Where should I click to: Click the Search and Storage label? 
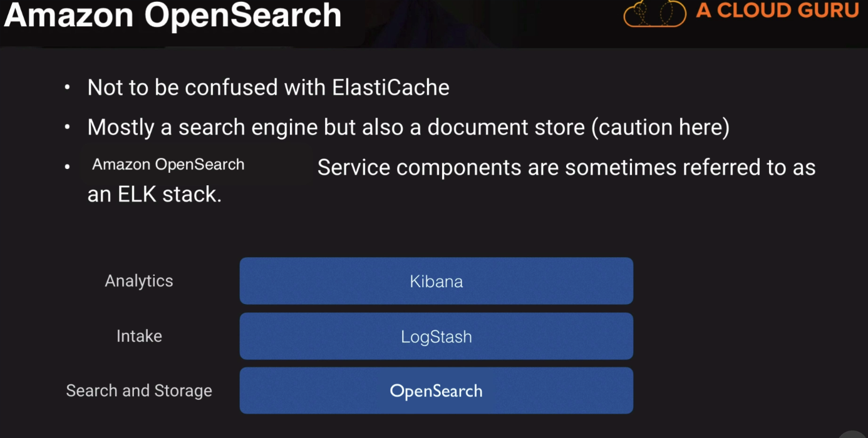pyautogui.click(x=139, y=390)
